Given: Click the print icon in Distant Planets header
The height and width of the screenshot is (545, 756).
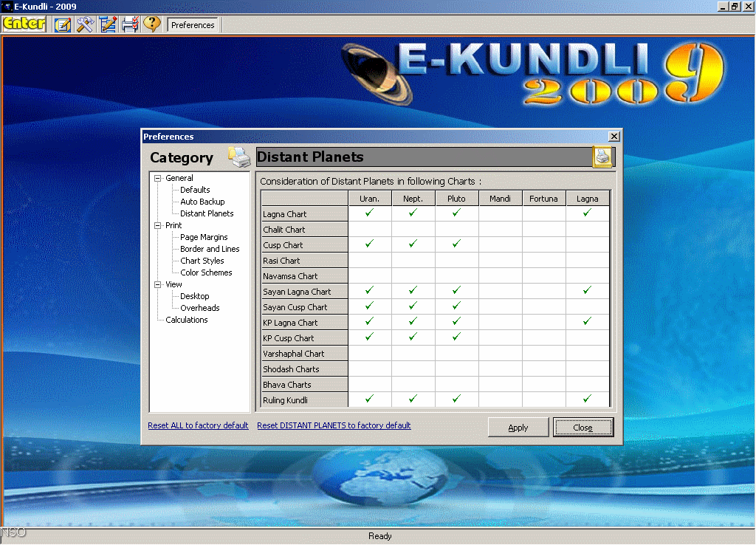Looking at the screenshot, I should (602, 157).
